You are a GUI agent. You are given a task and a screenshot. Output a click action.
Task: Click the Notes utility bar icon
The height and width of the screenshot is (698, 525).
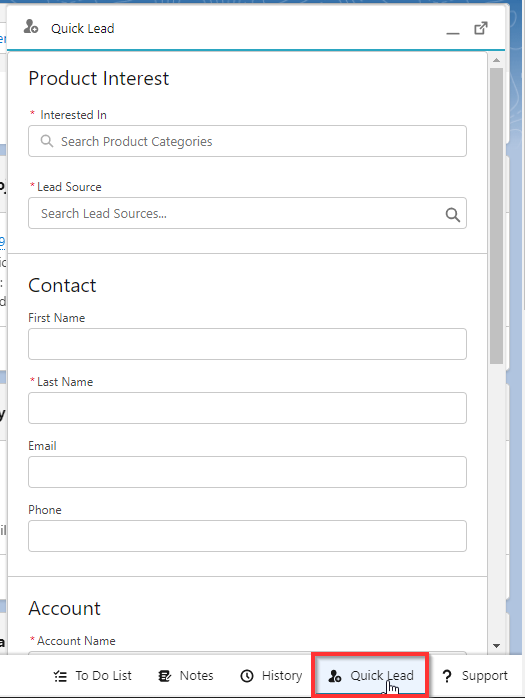tap(164, 676)
